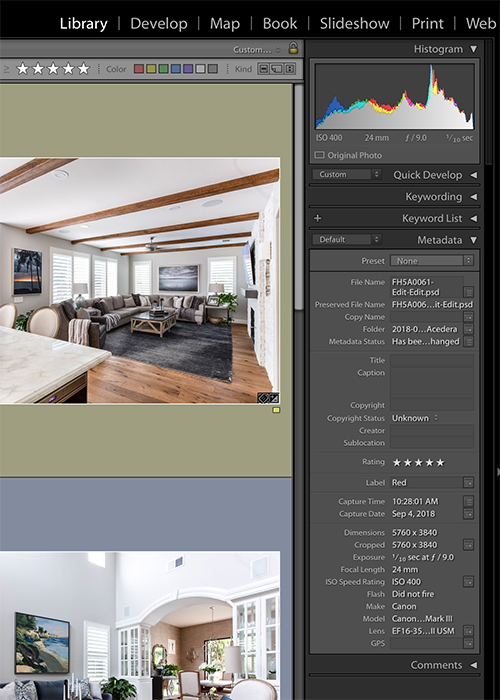Viewport: 500px width, 700px height.
Task: Expand the Keywording panel
Action: (474, 196)
